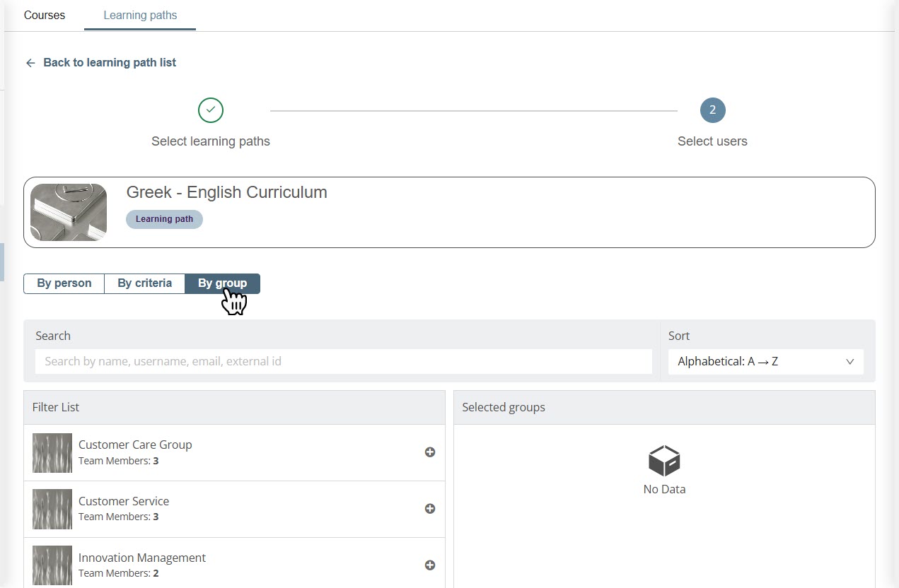Viewport: 899px width, 588px height.
Task: Open the Learning paths tab
Action: (x=140, y=16)
